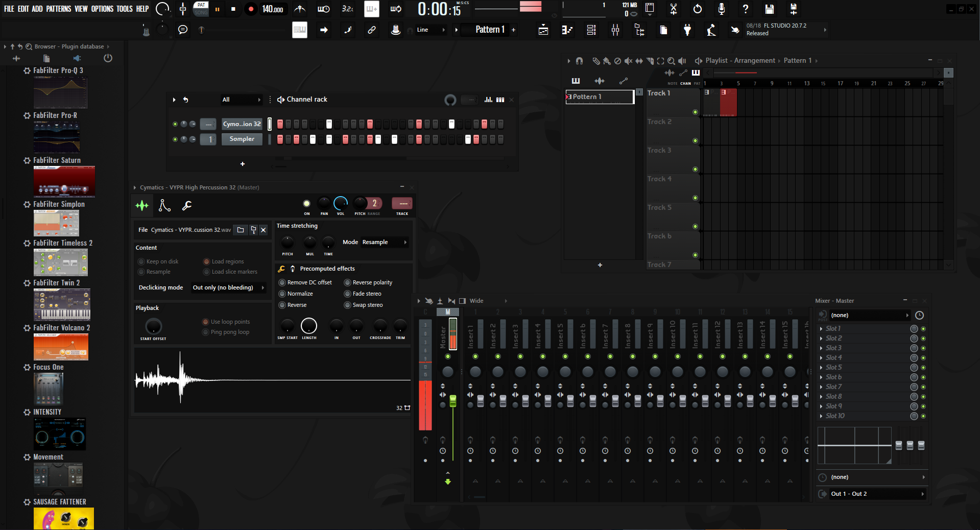This screenshot has width=980, height=530.
Task: Click the Undo history circular arrow icon
Action: (698, 9)
